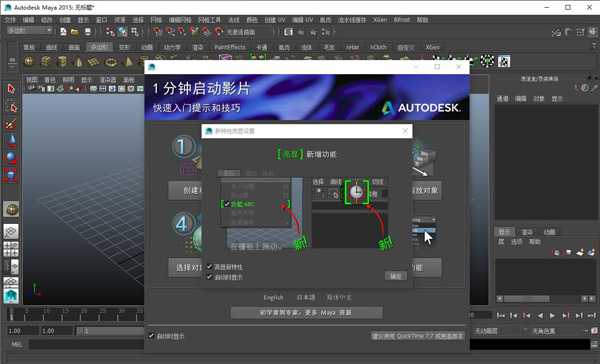Click 初学者到专家 更多 Maya 资源 button

point(306,313)
